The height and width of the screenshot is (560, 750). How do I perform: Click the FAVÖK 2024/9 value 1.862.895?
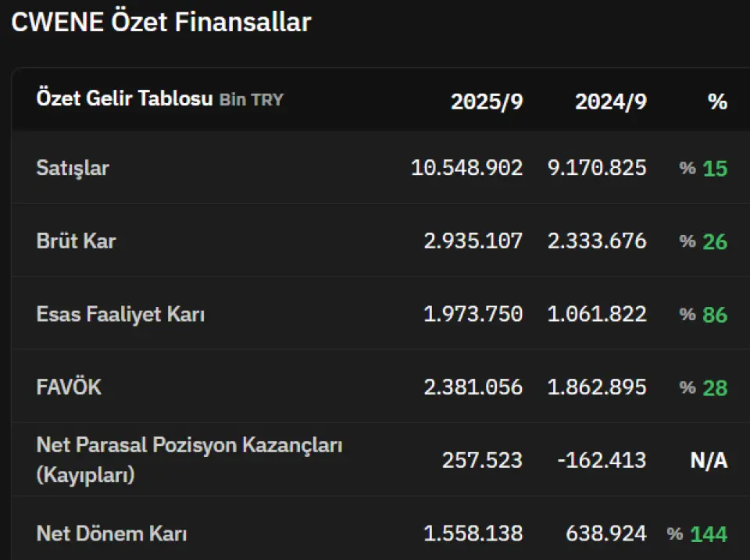(597, 387)
